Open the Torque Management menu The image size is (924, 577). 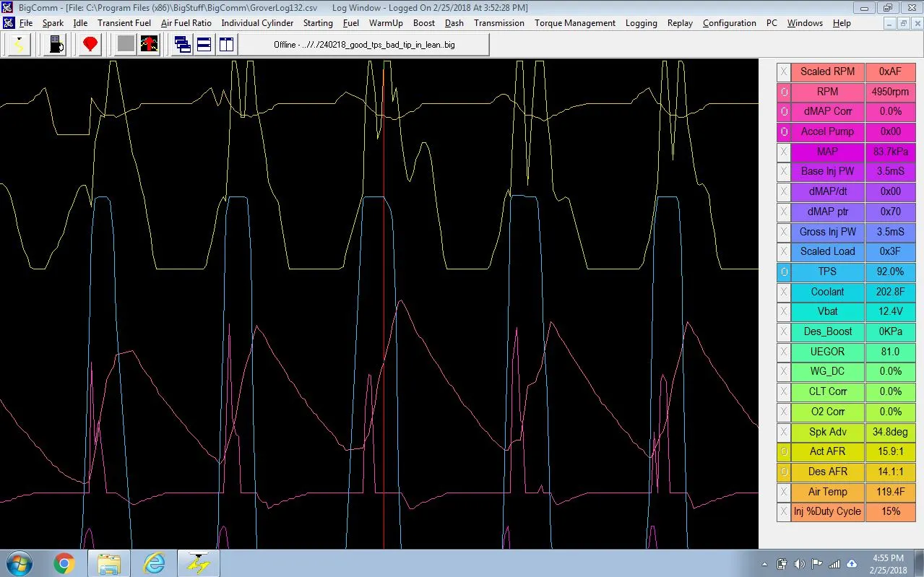(575, 23)
